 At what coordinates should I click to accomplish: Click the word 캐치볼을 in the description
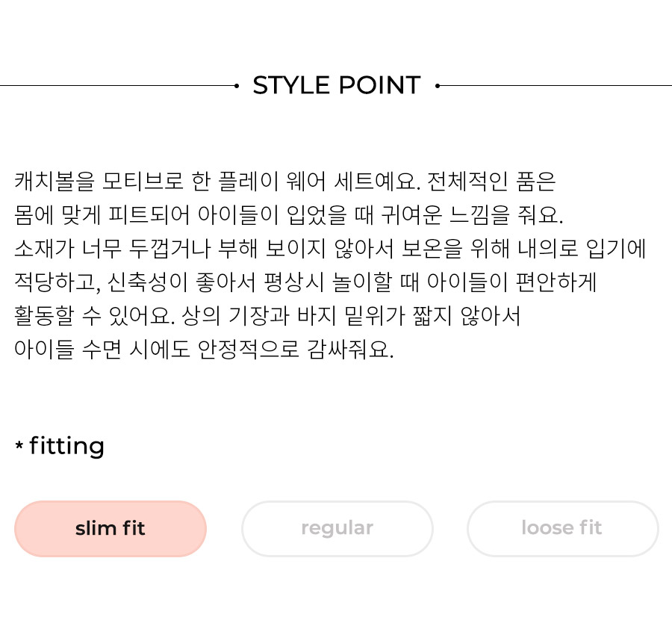pyautogui.click(x=54, y=181)
